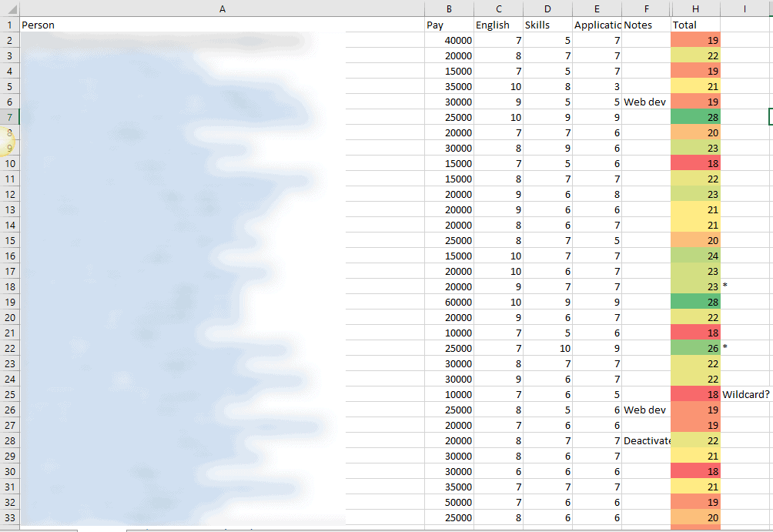Screen dimensions: 773x532
Task: Select highlighted row 7 header
Action: pyautogui.click(x=10, y=117)
